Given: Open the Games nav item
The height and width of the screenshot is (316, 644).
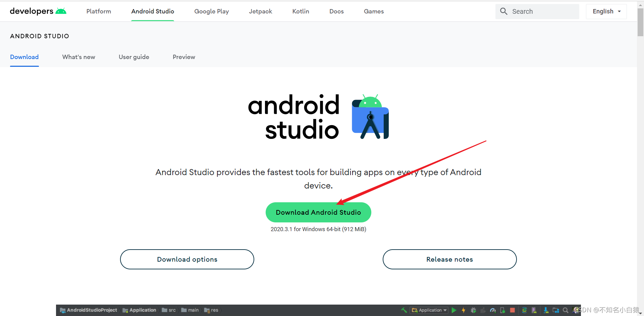Looking at the screenshot, I should point(374,11).
